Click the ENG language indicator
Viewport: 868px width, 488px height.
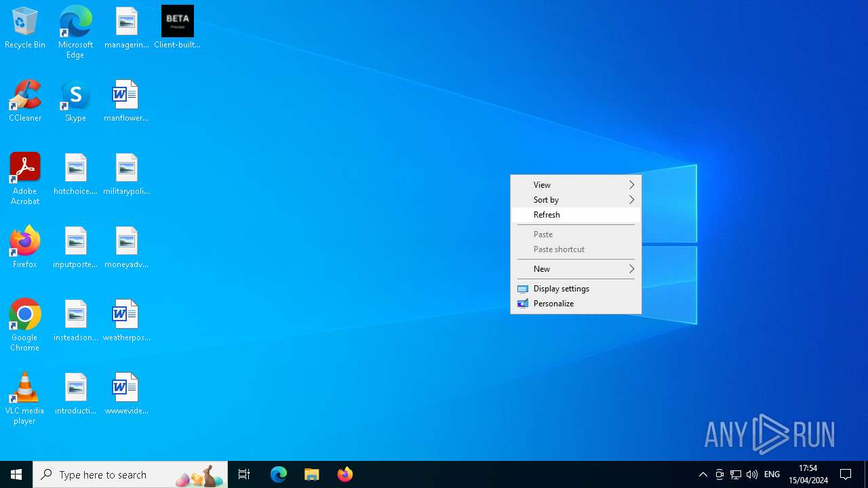pos(772,474)
